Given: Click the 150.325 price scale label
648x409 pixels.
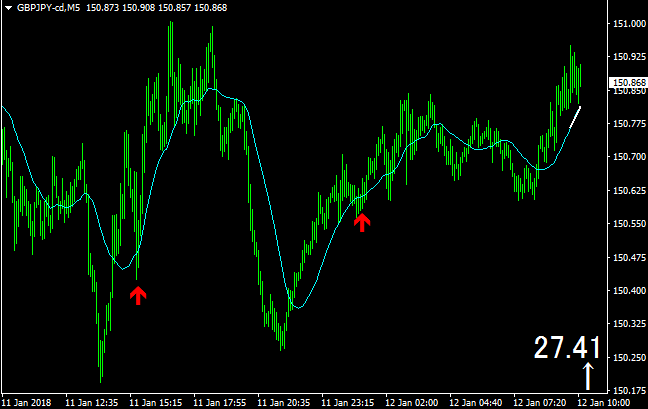Looking at the screenshot, I should click(629, 323).
